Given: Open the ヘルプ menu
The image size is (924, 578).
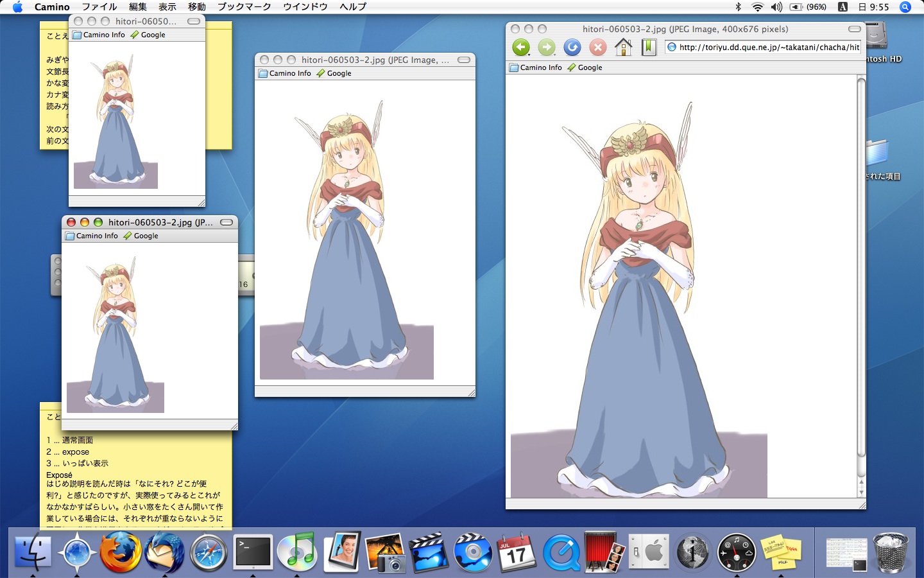Looking at the screenshot, I should [353, 7].
